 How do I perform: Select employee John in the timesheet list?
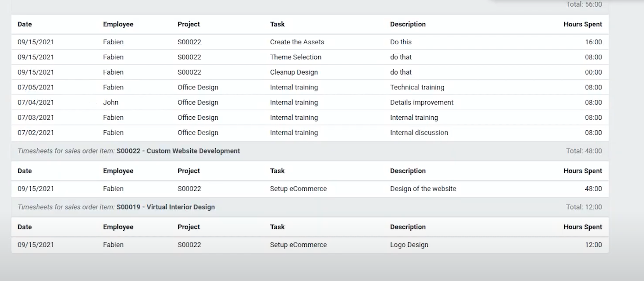[x=110, y=103]
